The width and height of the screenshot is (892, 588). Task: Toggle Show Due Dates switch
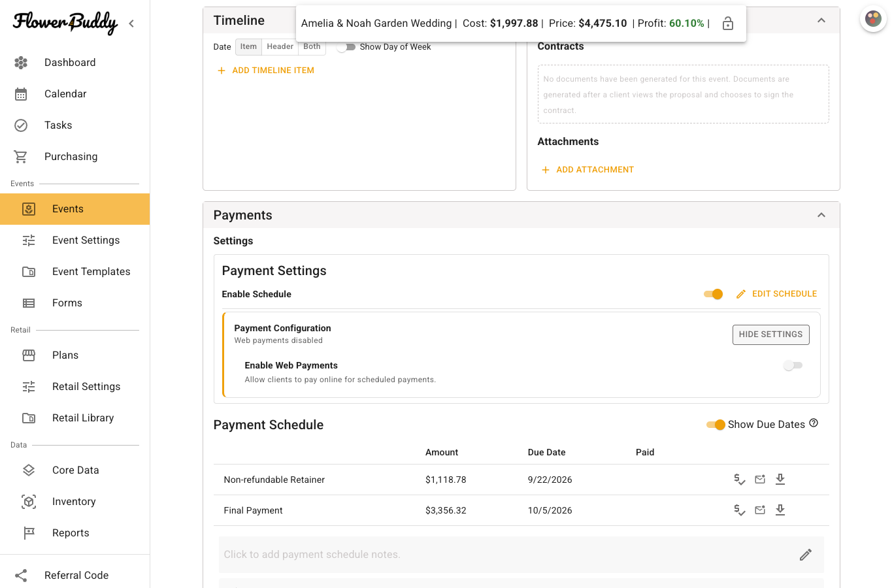click(x=716, y=425)
